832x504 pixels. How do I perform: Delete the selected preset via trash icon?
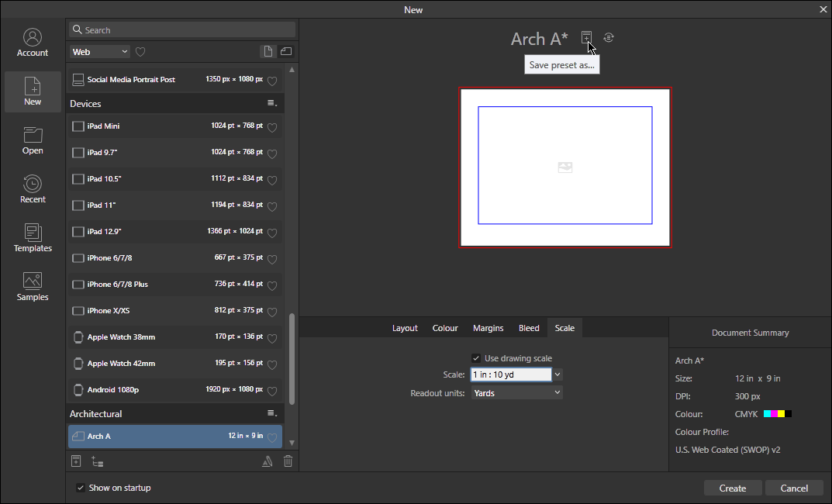pyautogui.click(x=288, y=461)
